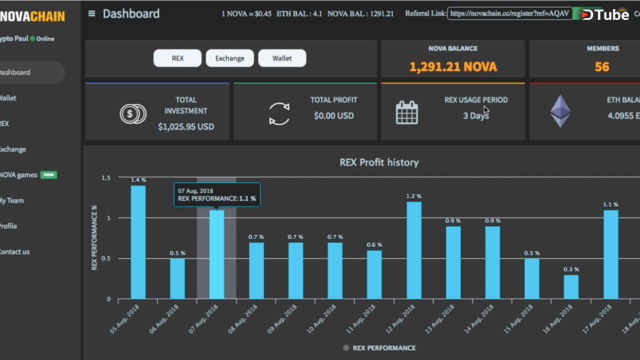Click the coins icon for Total Investment

pyautogui.click(x=133, y=114)
